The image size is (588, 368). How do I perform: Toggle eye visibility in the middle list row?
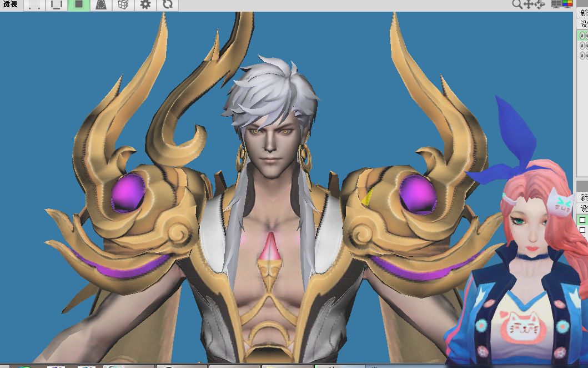coord(582,46)
